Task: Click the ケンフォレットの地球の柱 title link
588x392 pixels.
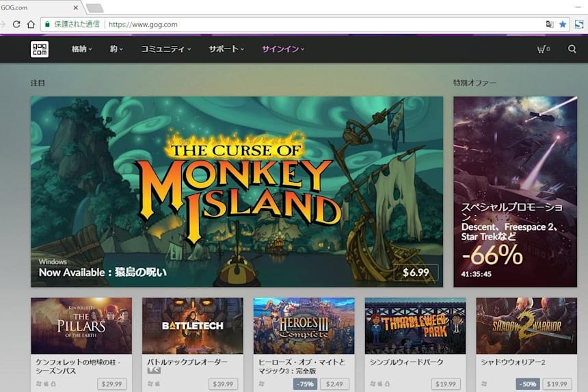Action: 78,366
